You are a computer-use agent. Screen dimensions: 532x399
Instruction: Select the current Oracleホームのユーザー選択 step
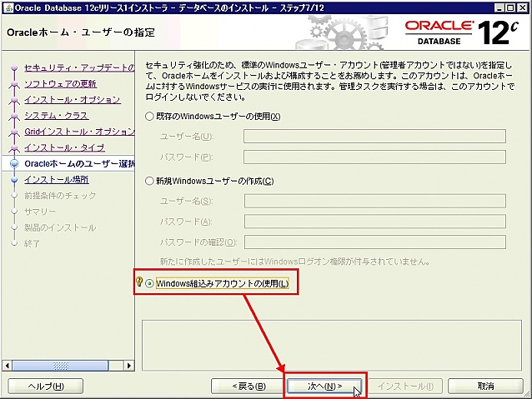pyautogui.click(x=79, y=164)
